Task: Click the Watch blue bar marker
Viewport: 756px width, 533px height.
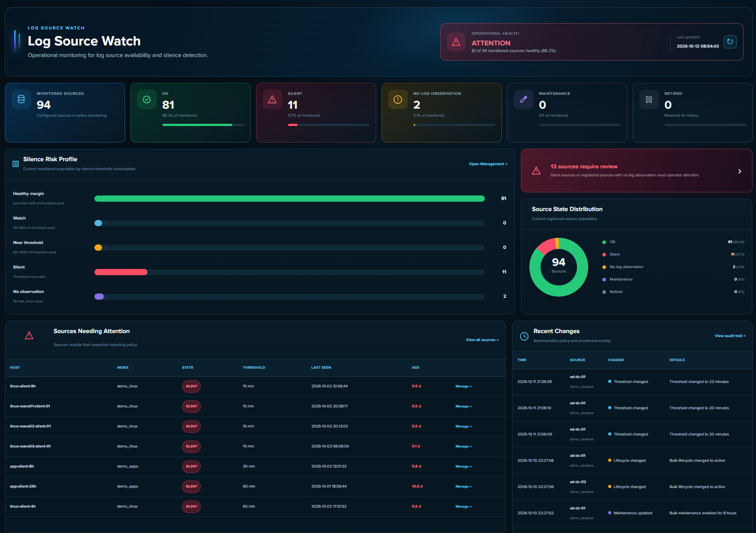Action: click(98, 223)
